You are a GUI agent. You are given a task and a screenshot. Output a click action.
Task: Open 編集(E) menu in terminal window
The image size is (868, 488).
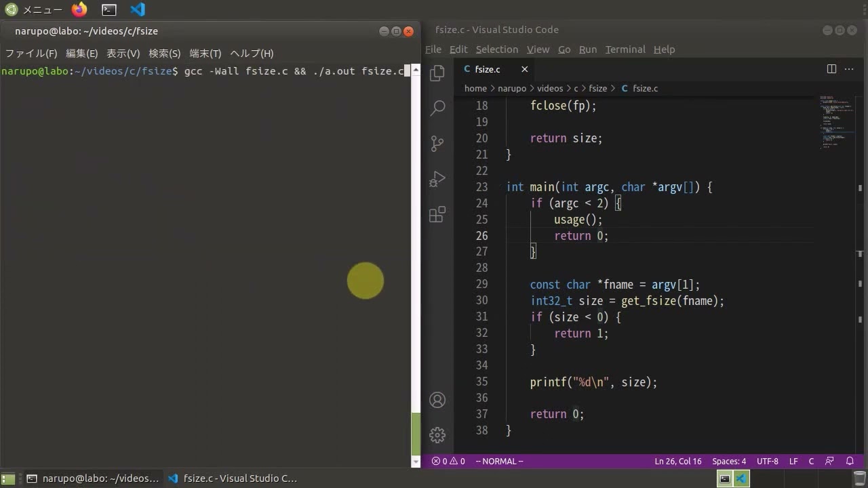pyautogui.click(x=82, y=54)
